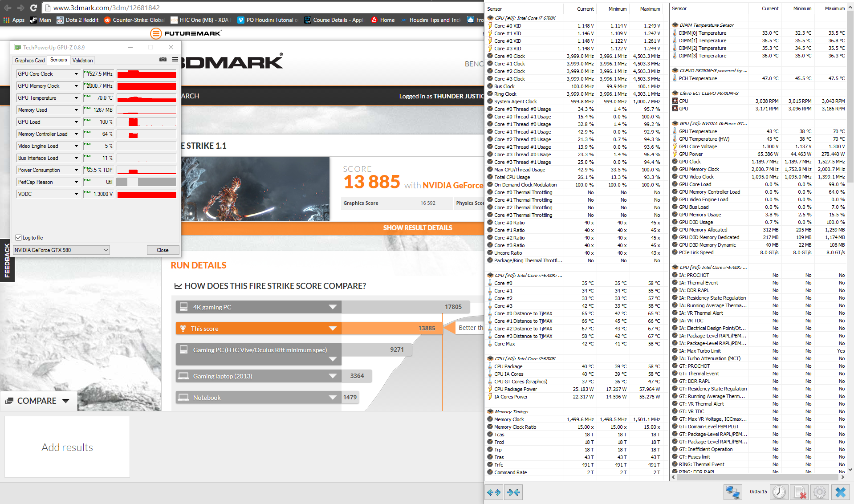Open the Counter-Strike Global bookmark

tap(134, 20)
